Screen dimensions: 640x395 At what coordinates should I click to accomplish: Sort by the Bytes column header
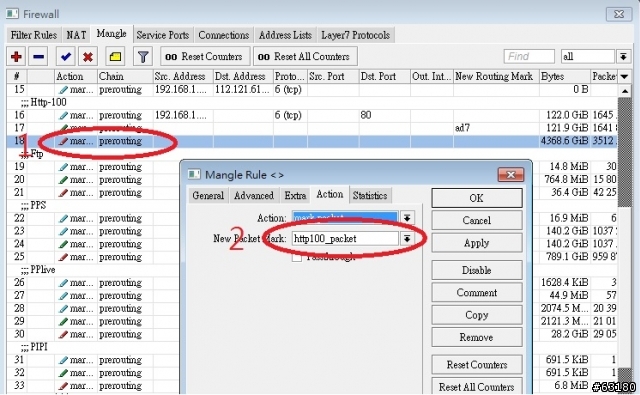click(x=564, y=76)
